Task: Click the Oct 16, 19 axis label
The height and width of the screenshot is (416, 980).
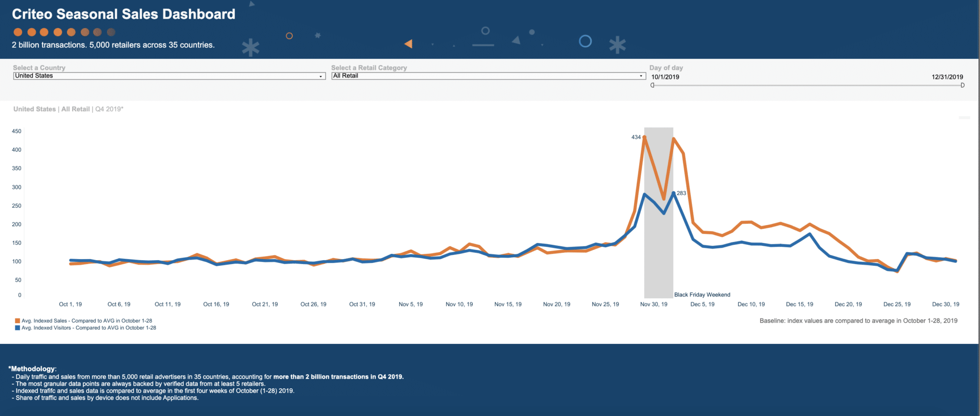Action: tap(216, 304)
